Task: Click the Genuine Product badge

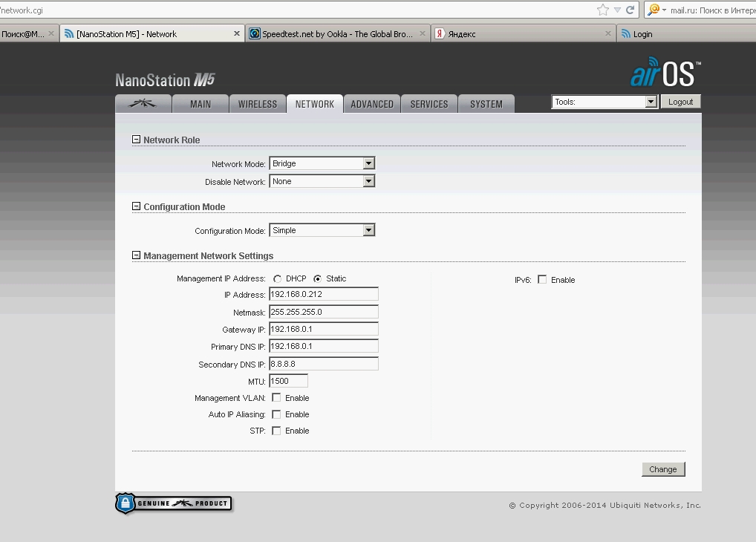Action: coord(174,503)
